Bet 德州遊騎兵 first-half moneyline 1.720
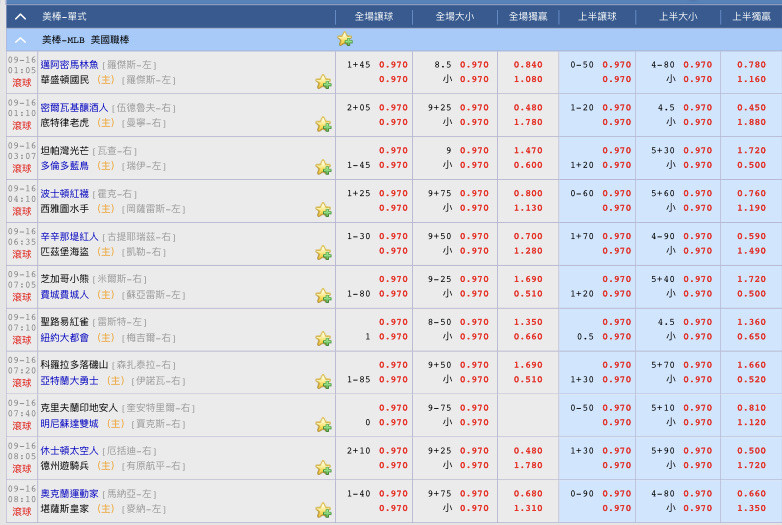Image resolution: width=782 pixels, height=525 pixels. point(751,465)
